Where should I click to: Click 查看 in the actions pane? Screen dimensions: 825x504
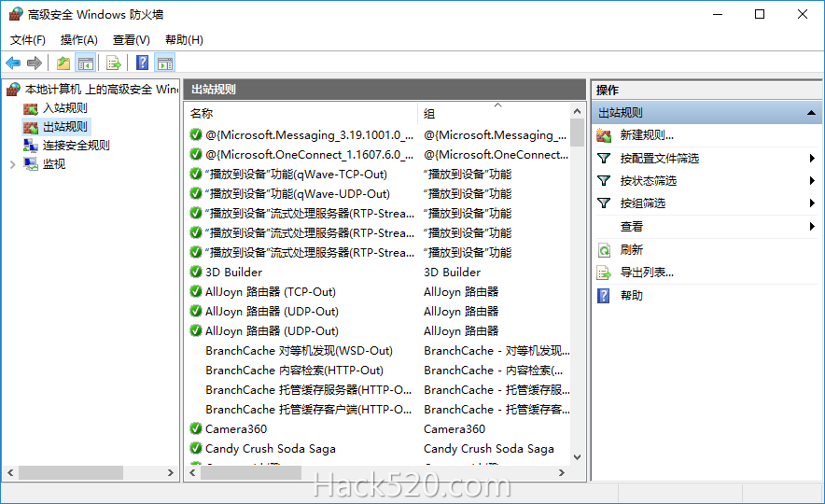[x=632, y=227]
